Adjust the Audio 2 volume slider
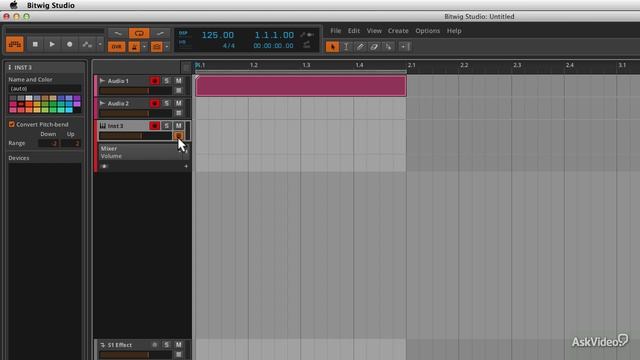The height and width of the screenshot is (360, 640). point(136,113)
